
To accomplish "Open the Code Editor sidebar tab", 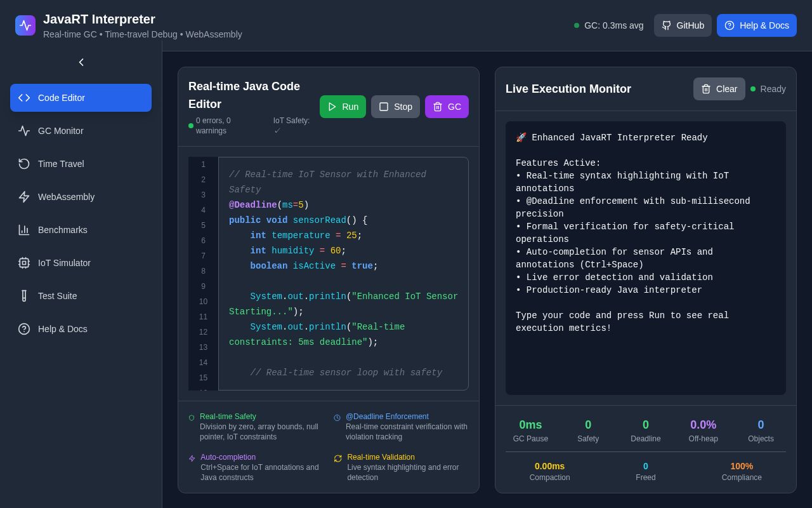I will click(x=81, y=98).
